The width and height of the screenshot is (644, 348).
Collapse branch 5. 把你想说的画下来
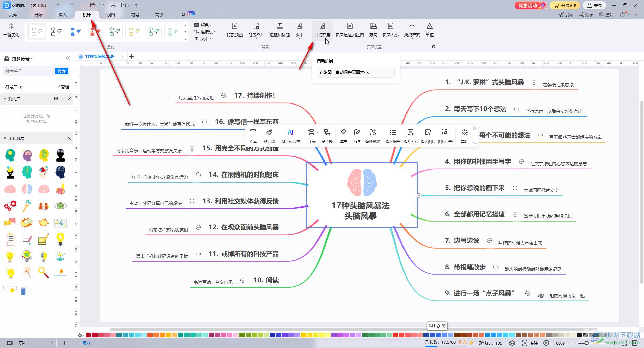[x=515, y=188]
